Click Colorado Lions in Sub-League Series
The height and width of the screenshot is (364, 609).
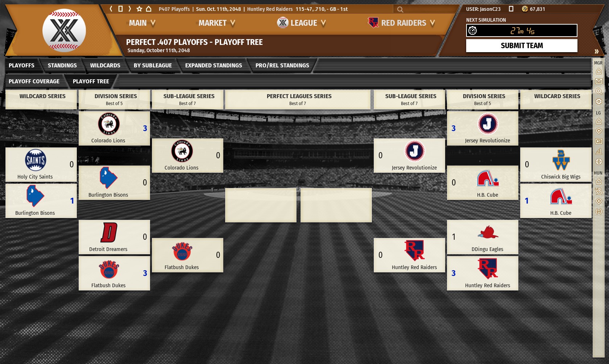click(x=187, y=155)
